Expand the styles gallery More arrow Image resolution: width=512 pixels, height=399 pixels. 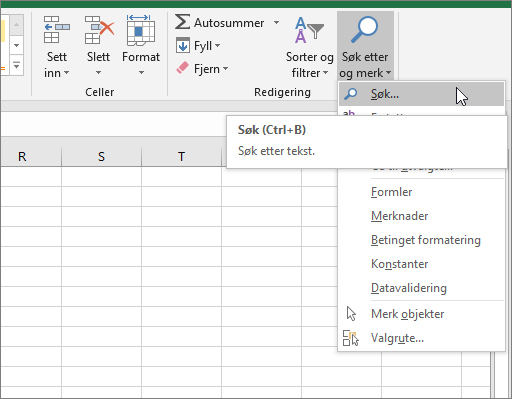coord(16,66)
